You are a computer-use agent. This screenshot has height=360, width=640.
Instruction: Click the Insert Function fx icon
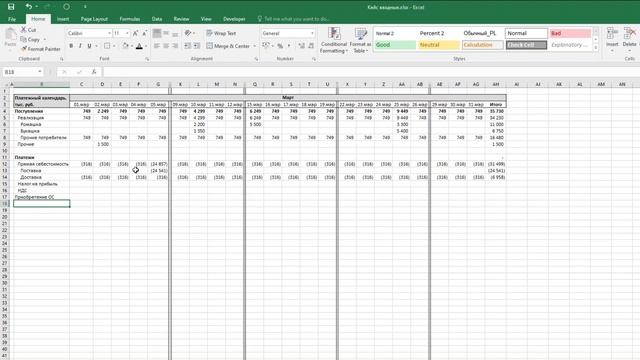(93, 72)
